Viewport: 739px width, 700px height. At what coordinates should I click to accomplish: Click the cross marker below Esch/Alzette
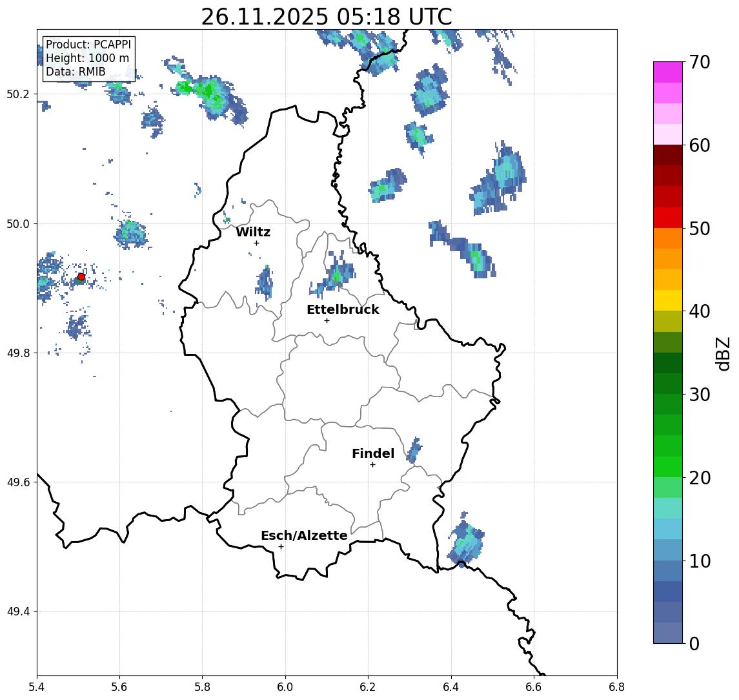pos(281,547)
